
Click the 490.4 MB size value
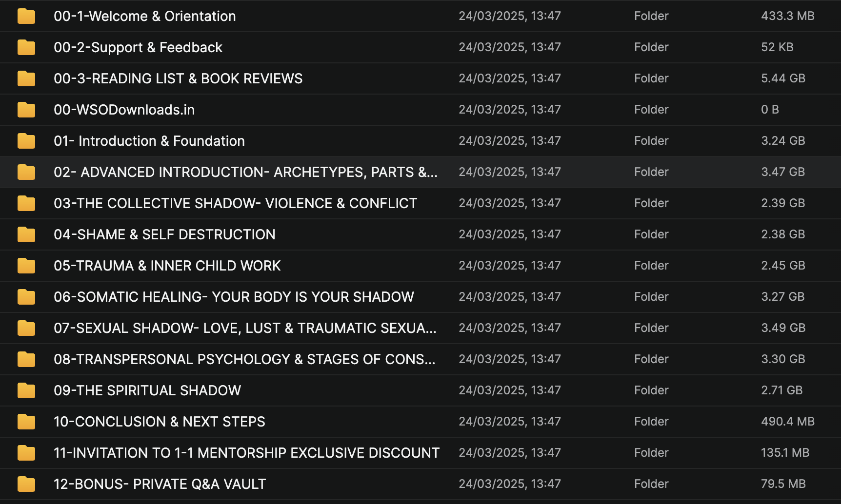click(787, 422)
